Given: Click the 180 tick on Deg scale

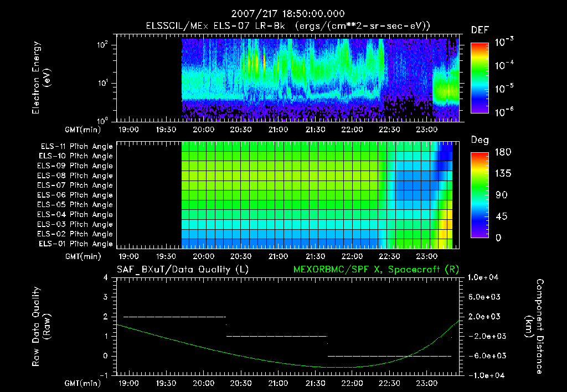Looking at the screenshot, I should click(503, 152).
